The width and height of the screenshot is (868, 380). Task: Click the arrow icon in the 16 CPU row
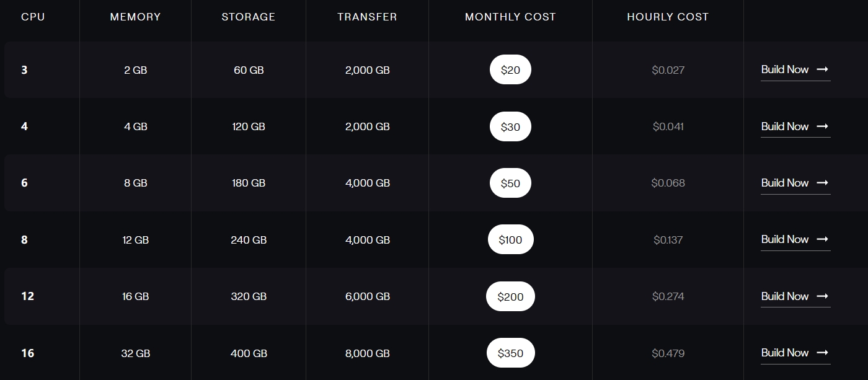pyautogui.click(x=823, y=353)
